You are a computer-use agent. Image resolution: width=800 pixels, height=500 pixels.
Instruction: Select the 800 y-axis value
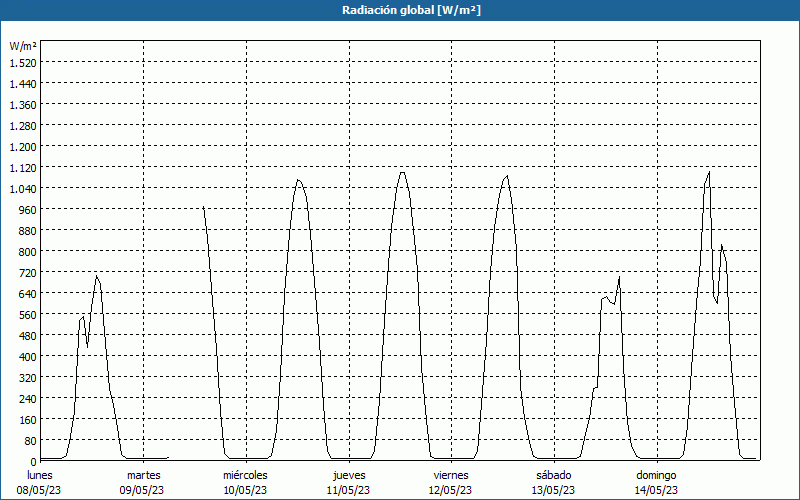[x=28, y=252]
